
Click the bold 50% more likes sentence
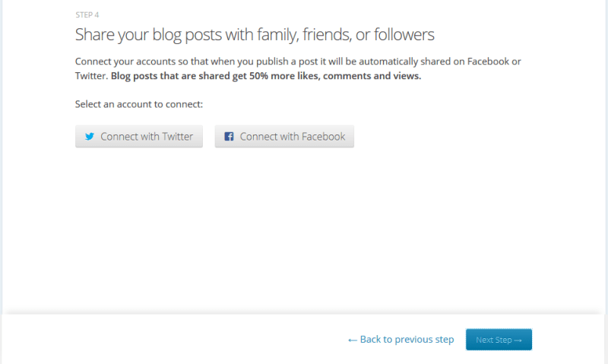(266, 76)
